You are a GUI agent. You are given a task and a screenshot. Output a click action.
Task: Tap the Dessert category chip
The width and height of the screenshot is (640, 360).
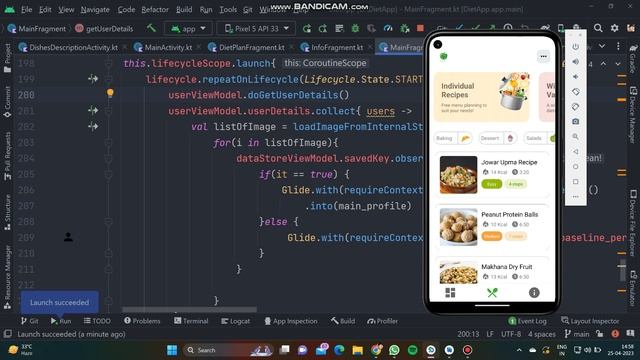(498, 138)
